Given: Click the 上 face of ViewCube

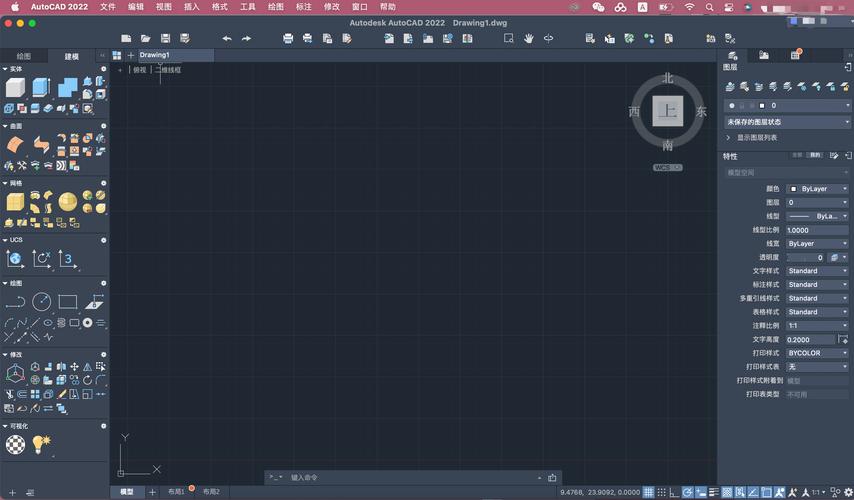Looking at the screenshot, I should (668, 111).
